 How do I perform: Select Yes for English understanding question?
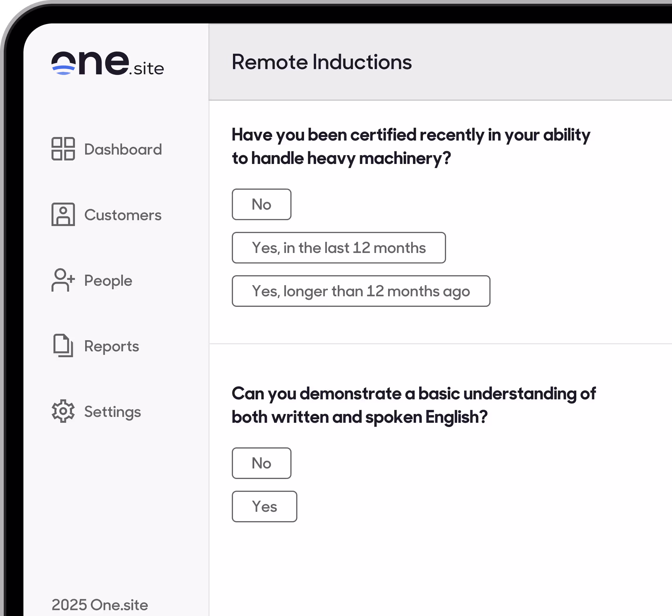point(264,507)
